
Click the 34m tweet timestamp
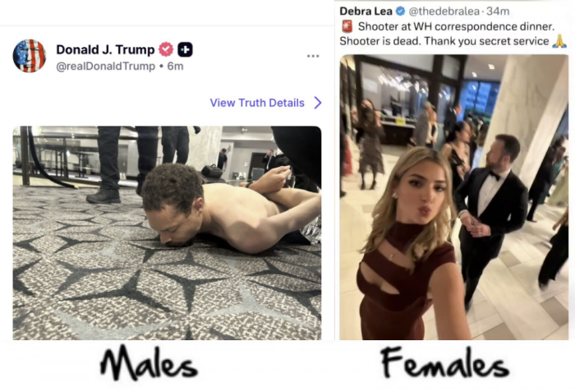tap(498, 12)
